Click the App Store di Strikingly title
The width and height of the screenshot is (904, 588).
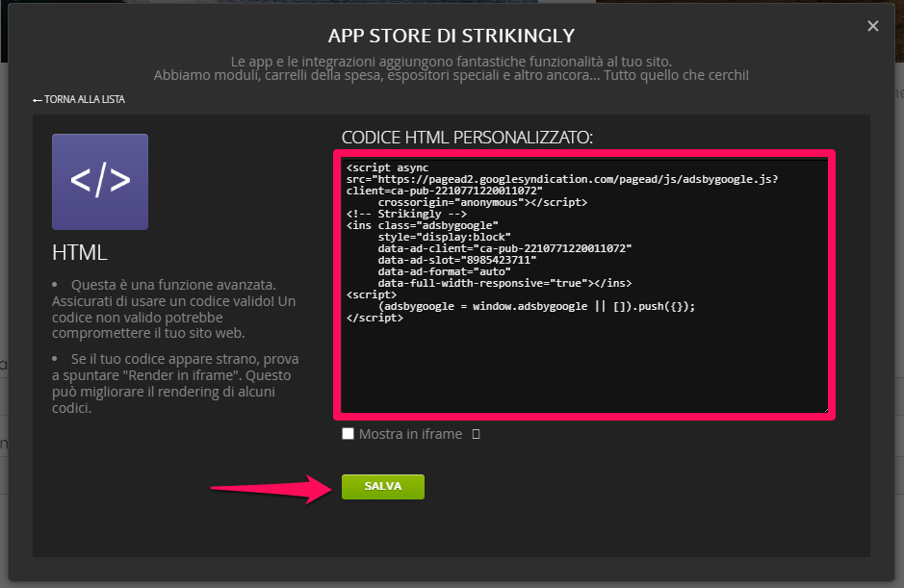(452, 36)
